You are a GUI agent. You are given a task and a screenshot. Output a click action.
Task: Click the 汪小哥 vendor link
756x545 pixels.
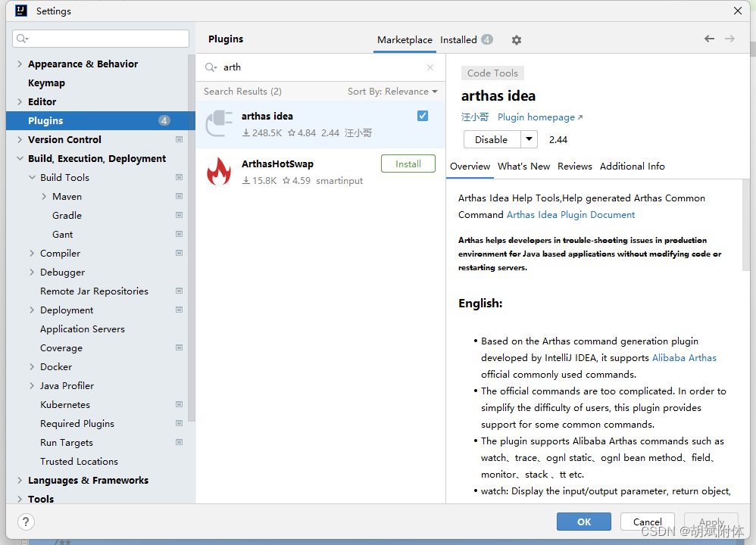pyautogui.click(x=475, y=117)
